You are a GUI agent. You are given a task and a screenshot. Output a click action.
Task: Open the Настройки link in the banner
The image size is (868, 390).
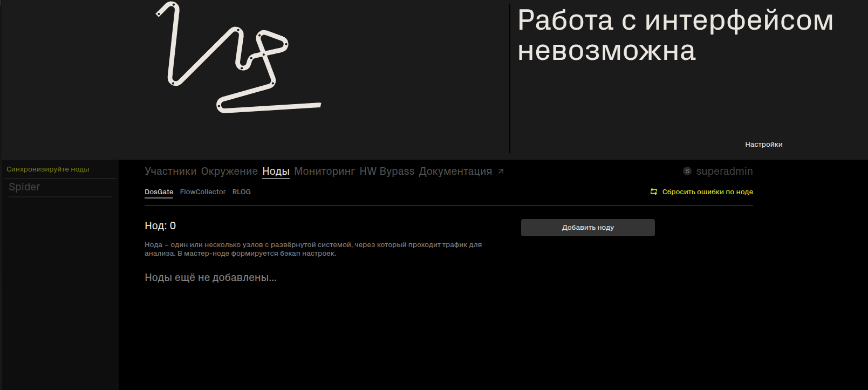point(763,145)
